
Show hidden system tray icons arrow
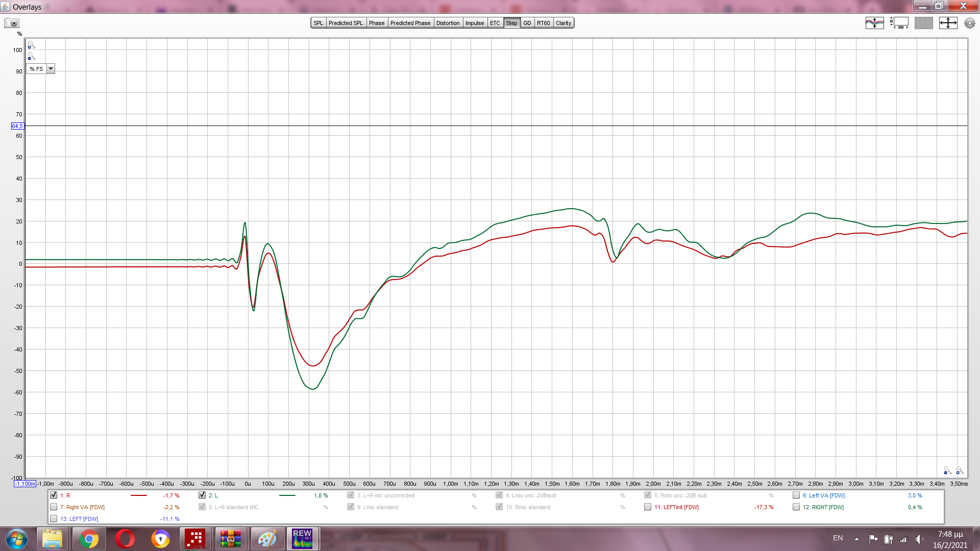coord(856,539)
